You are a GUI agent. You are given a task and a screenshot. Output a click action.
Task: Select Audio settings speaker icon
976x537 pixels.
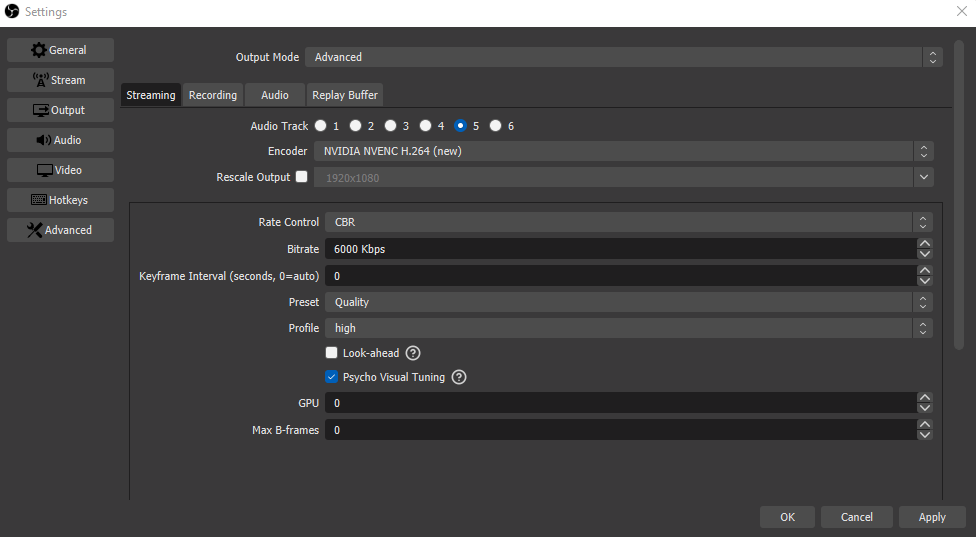pos(60,140)
